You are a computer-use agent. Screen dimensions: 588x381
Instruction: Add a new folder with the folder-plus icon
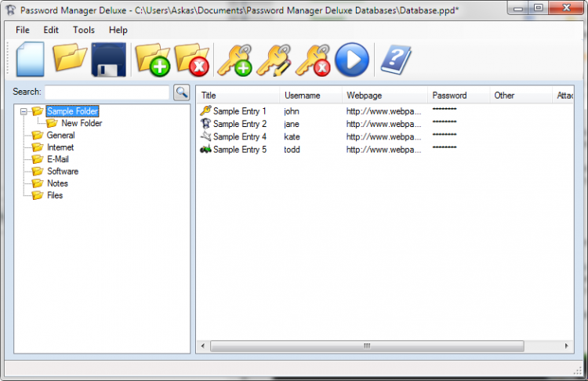click(x=152, y=60)
